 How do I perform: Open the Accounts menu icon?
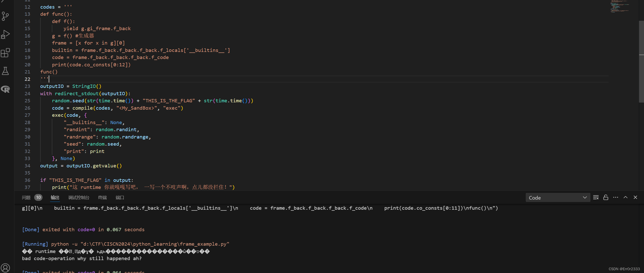(6, 268)
